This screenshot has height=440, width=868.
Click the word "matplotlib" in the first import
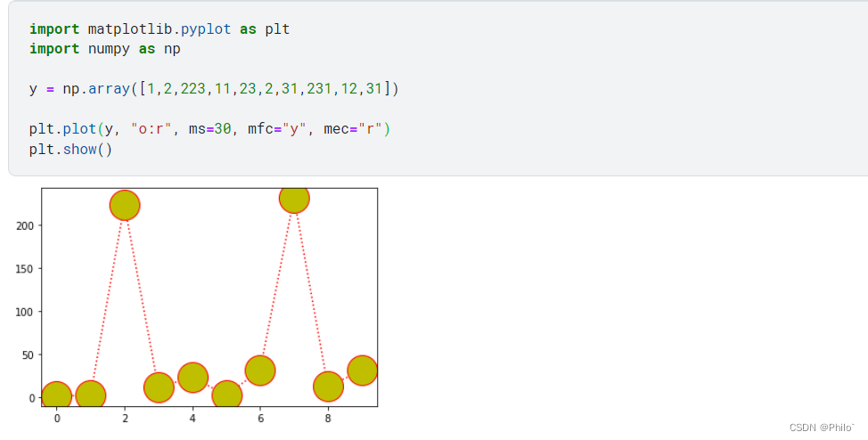point(129,29)
